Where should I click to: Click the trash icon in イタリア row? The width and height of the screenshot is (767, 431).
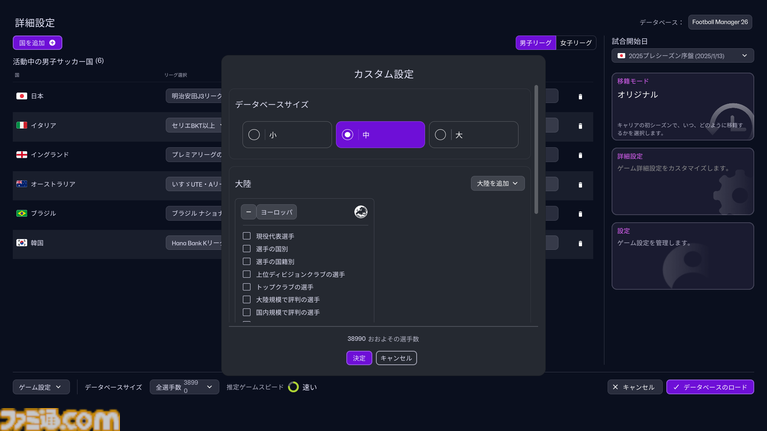580,126
